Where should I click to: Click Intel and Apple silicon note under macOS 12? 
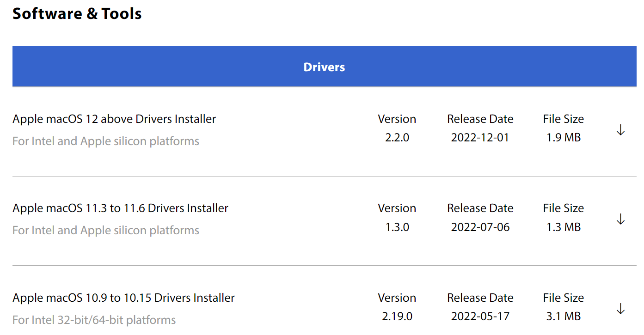pyautogui.click(x=106, y=141)
